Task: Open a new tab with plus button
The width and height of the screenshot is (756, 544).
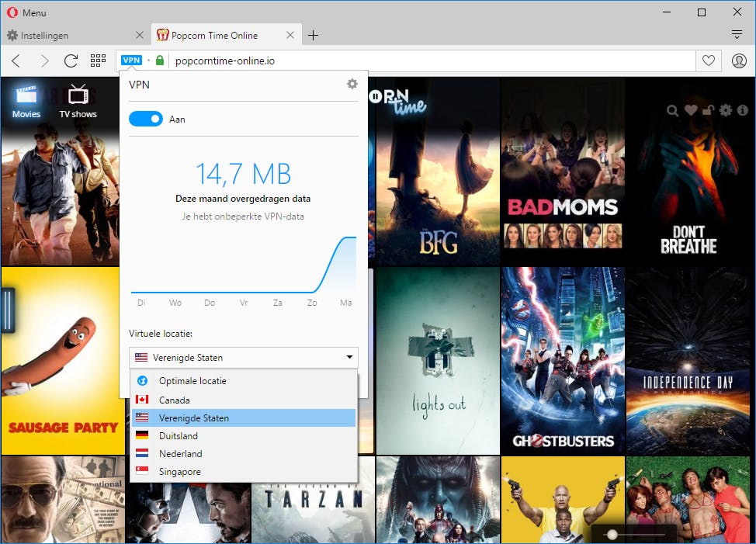Action: point(313,35)
